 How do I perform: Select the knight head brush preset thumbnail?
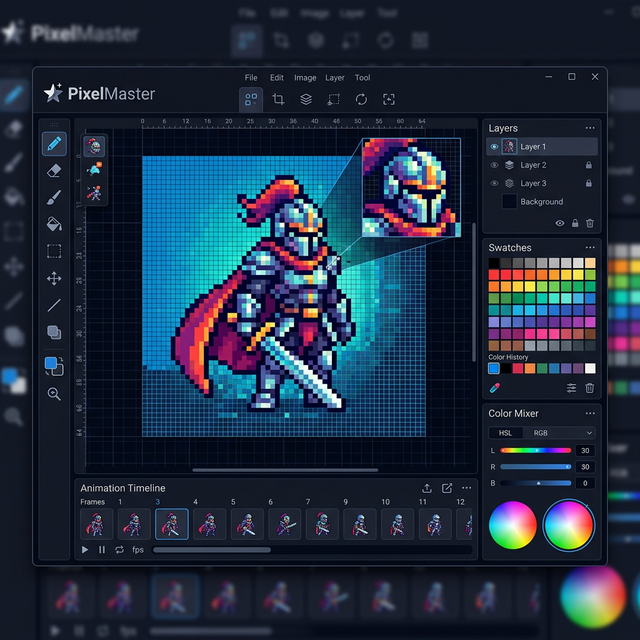tap(94, 147)
